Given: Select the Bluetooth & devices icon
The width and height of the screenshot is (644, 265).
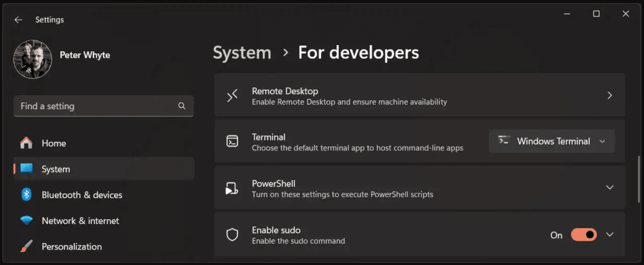Looking at the screenshot, I should (x=26, y=195).
